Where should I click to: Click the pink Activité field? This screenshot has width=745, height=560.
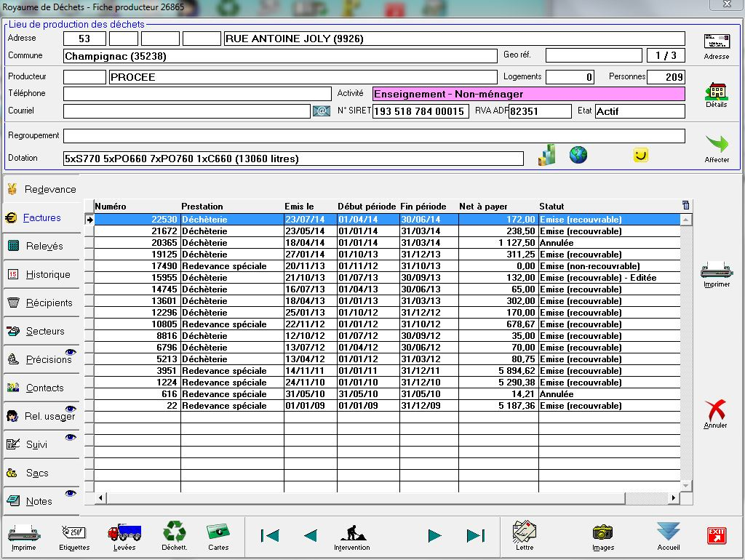(x=528, y=94)
